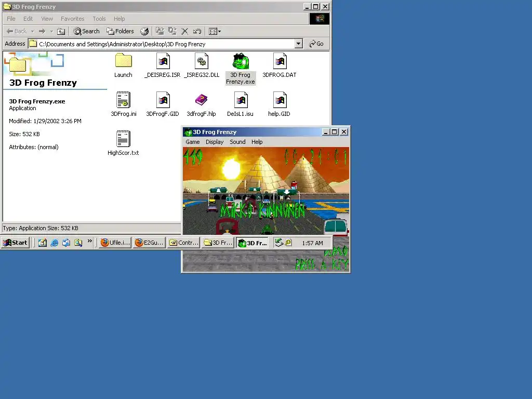
Task: Launch Outlook Express from Quick Launch
Action: coord(66,243)
